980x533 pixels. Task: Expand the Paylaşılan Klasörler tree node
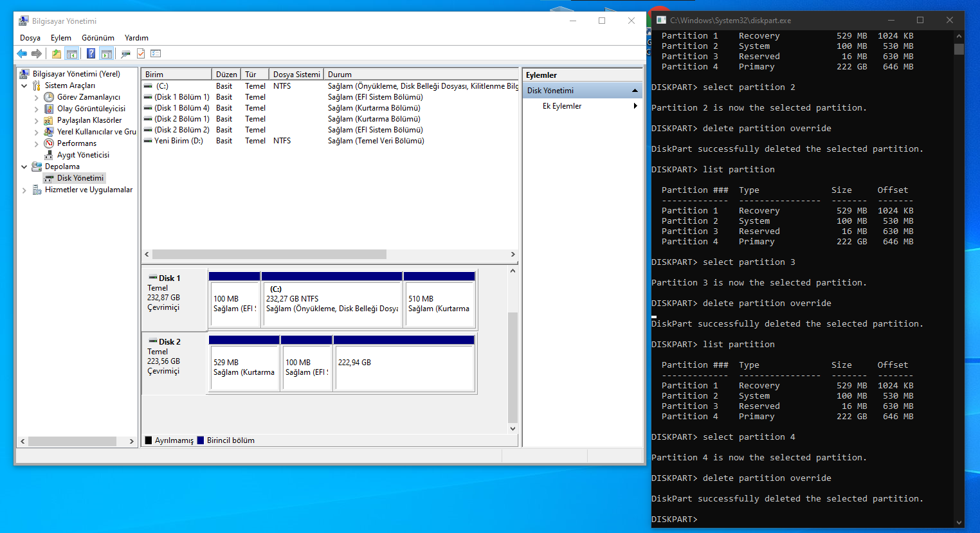[37, 120]
